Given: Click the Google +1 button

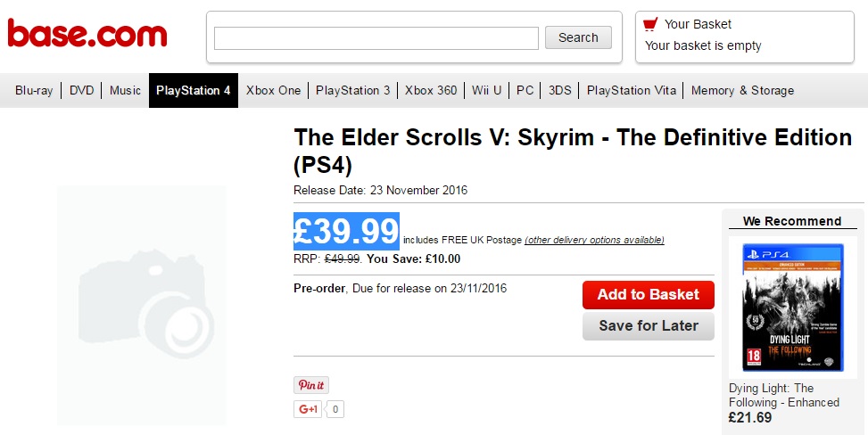Looking at the screenshot, I should 309,409.
